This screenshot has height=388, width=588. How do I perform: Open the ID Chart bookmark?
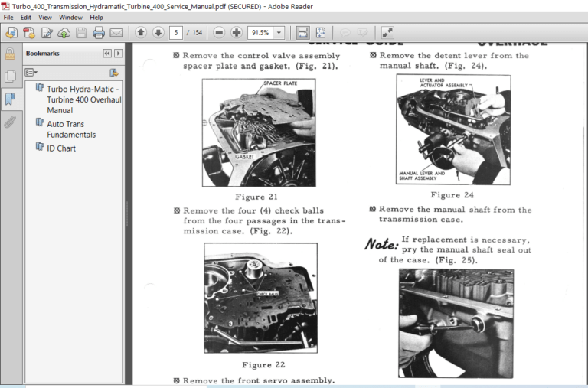61,148
